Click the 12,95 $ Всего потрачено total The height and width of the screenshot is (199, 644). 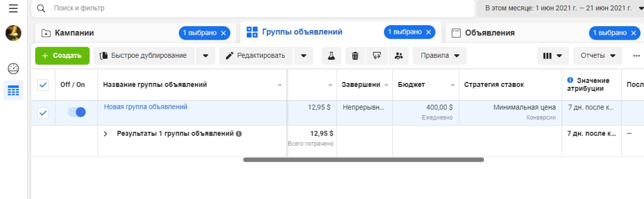coord(312,138)
